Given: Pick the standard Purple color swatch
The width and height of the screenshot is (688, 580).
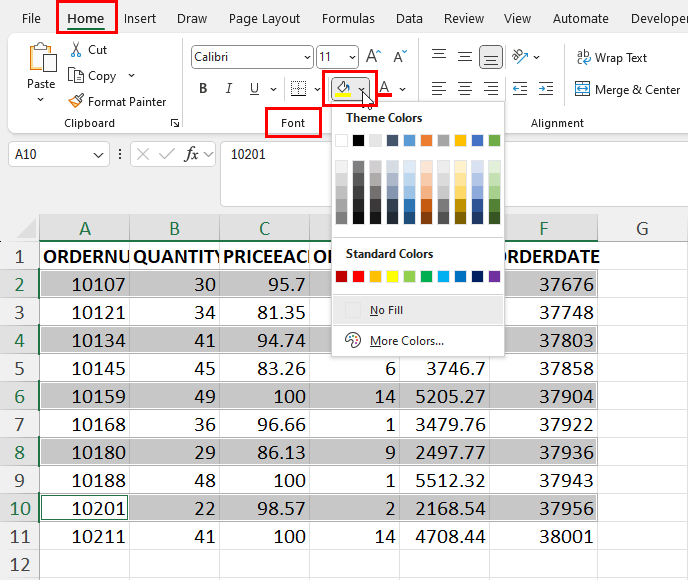Looking at the screenshot, I should (494, 276).
